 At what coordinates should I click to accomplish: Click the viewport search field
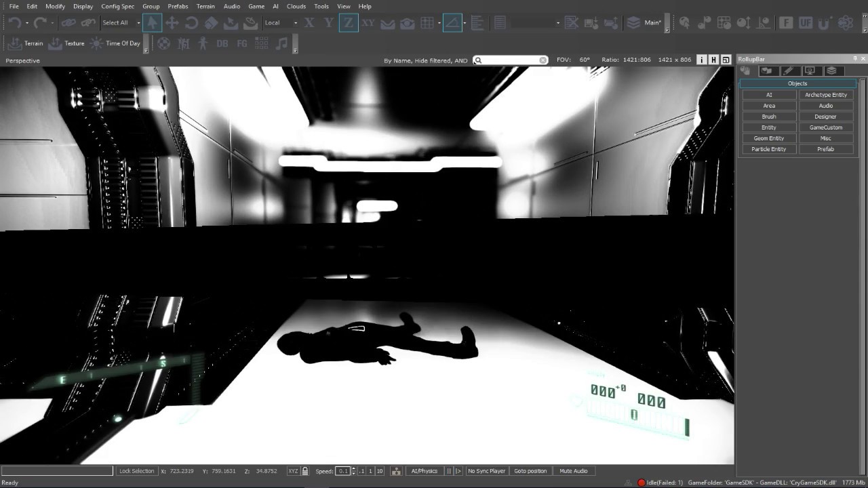(511, 60)
